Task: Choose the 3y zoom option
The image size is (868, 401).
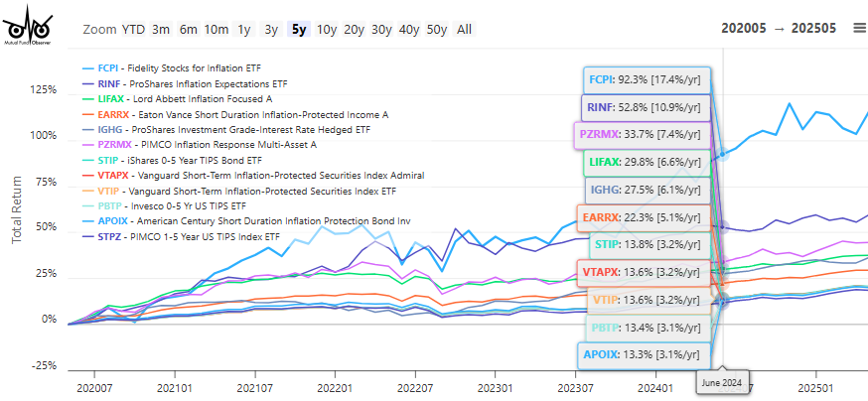Action: point(271,29)
